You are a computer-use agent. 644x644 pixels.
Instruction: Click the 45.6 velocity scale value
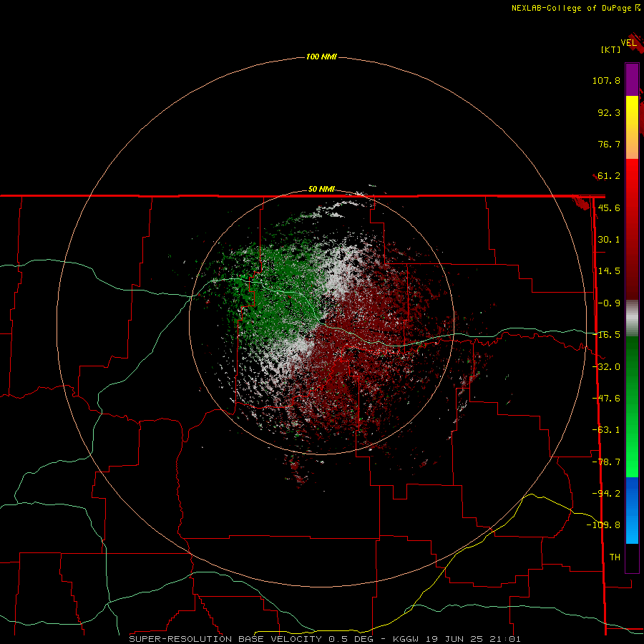tap(609, 208)
